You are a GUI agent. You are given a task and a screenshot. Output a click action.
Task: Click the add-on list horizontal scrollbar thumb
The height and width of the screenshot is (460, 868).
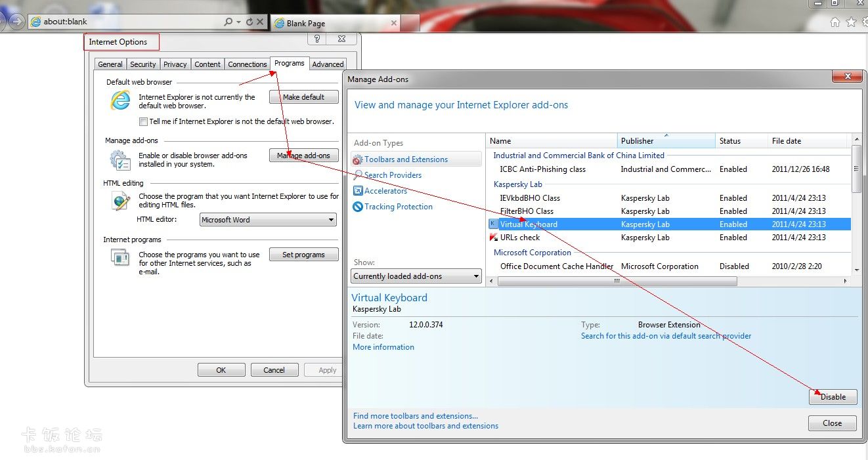(617, 281)
